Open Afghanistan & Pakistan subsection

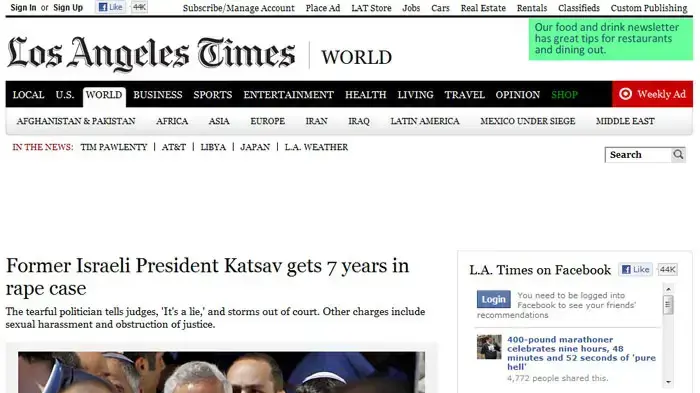click(76, 121)
